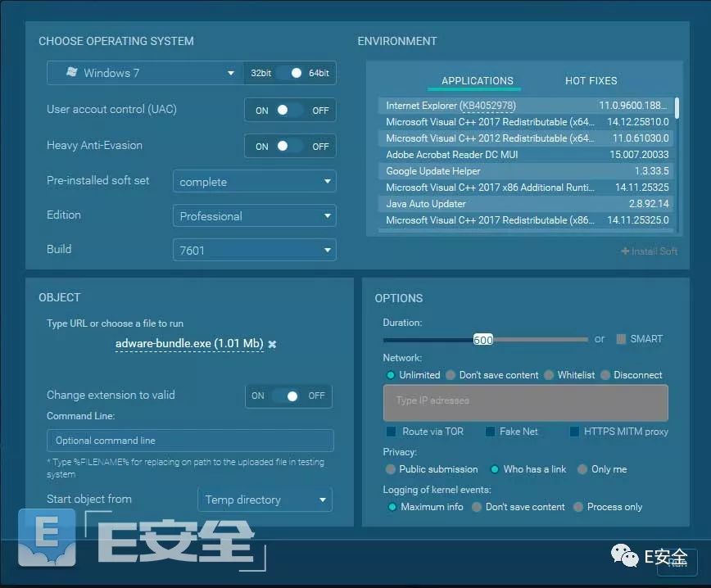Check the Route via TOR box
The width and height of the screenshot is (711, 588).
click(x=391, y=432)
